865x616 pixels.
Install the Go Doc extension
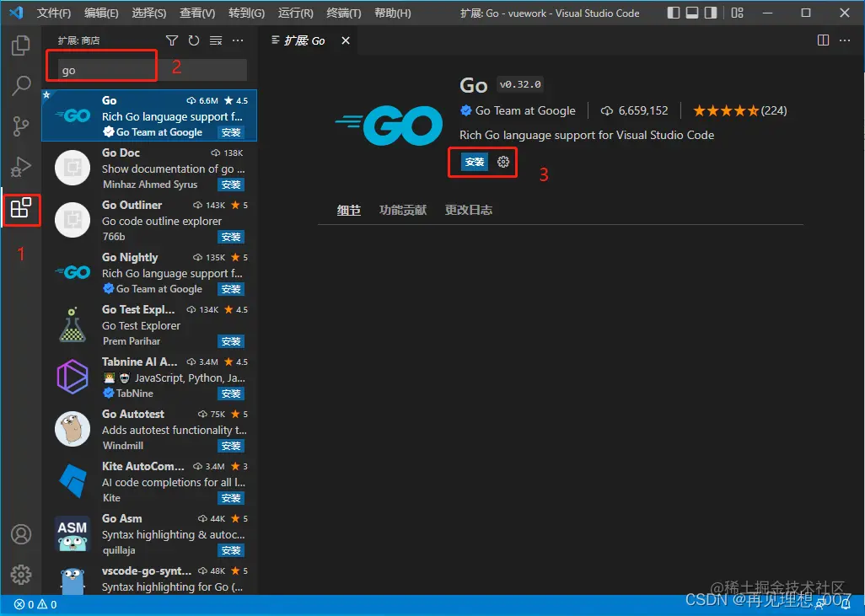tap(231, 185)
